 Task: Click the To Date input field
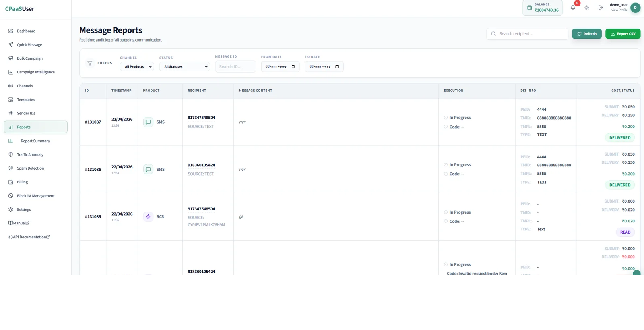click(x=324, y=66)
